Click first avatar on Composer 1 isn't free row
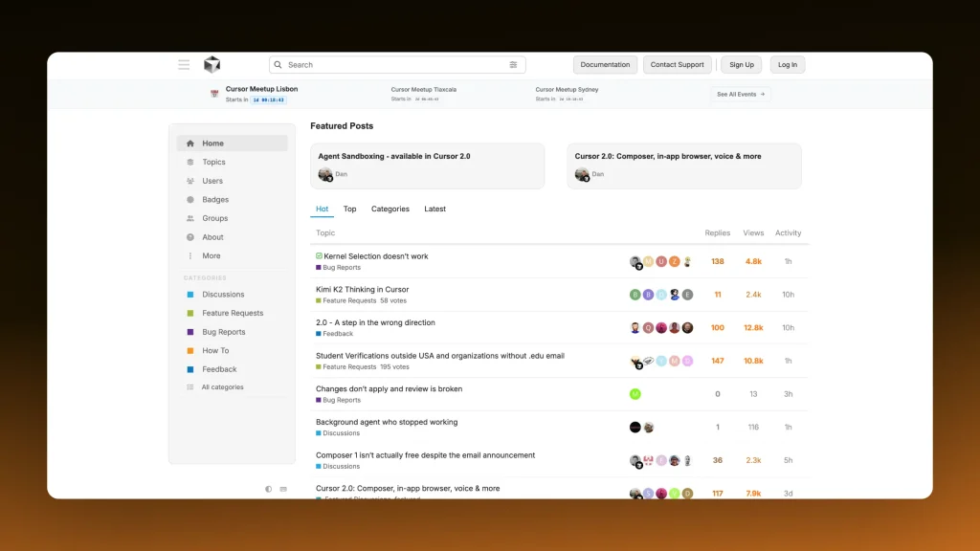Viewport: 980px width, 551px height. click(635, 460)
